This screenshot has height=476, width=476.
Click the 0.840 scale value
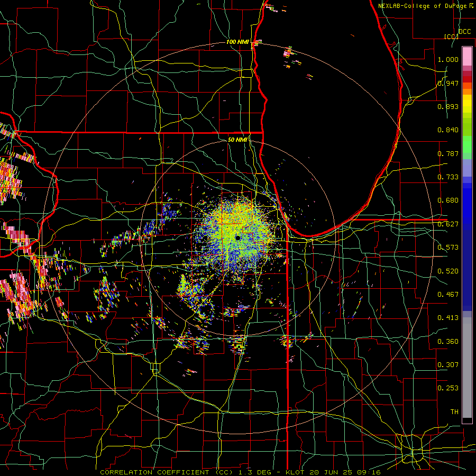click(x=448, y=130)
